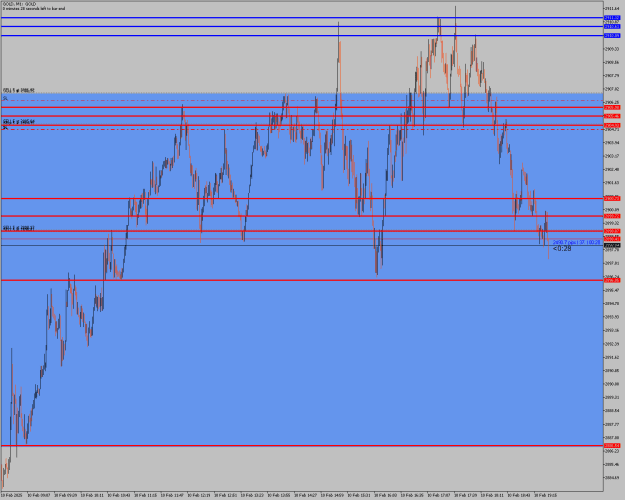The width and height of the screenshot is (625, 500).
Task: Select the lower dashed red order line
Action: click(x=302, y=130)
